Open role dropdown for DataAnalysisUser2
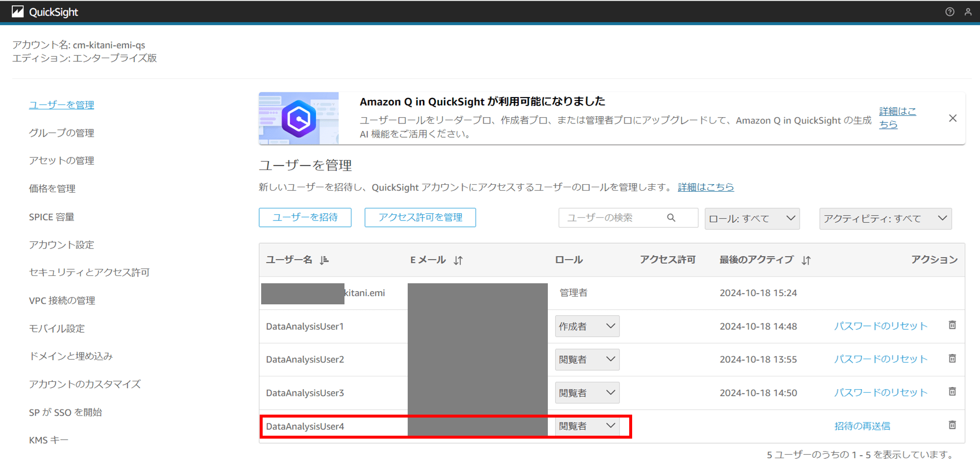The height and width of the screenshot is (470, 980). click(587, 360)
